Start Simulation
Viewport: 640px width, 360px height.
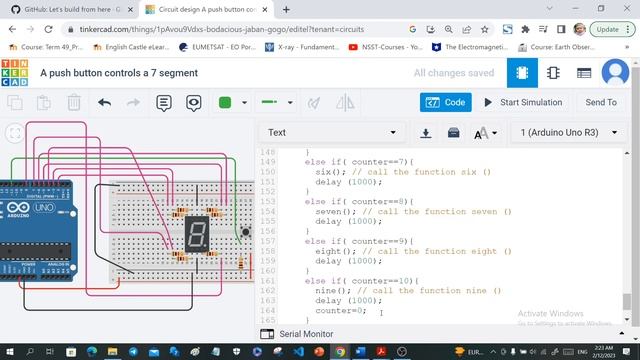click(523, 102)
